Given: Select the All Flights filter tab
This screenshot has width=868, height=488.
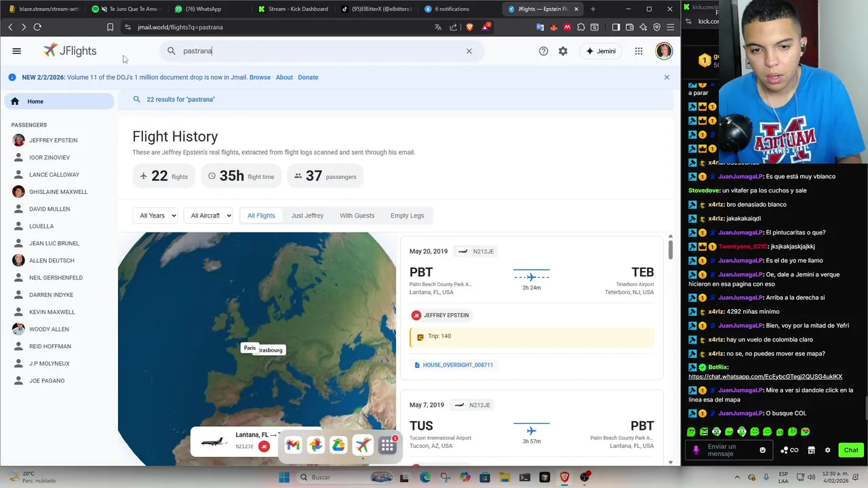Looking at the screenshot, I should (x=261, y=216).
